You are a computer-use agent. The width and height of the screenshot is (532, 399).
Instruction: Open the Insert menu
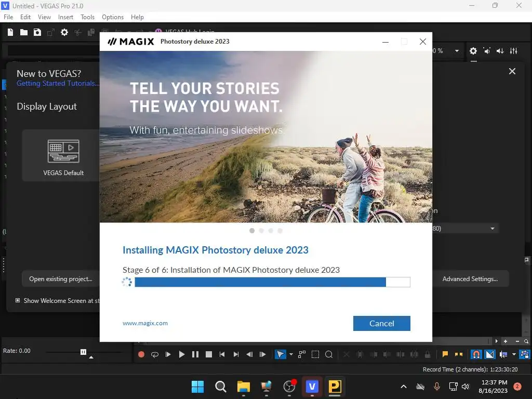click(x=65, y=17)
